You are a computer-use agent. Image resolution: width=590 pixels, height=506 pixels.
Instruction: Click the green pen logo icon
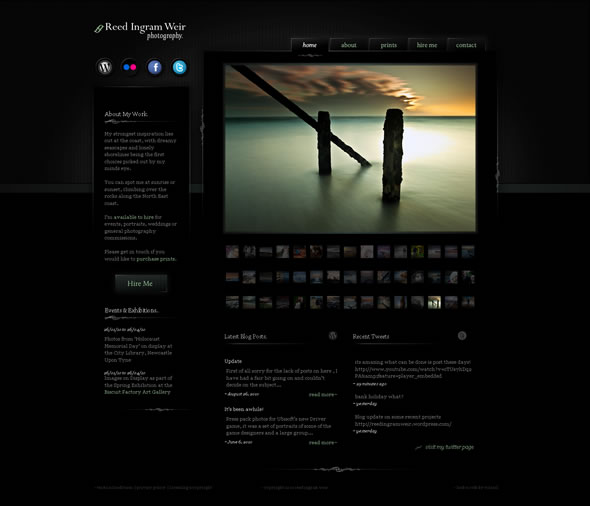click(99, 29)
